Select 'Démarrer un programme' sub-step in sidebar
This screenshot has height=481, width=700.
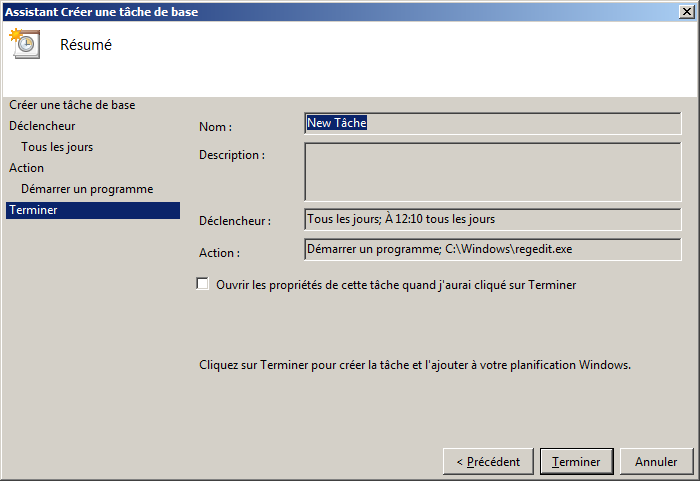[x=87, y=189]
